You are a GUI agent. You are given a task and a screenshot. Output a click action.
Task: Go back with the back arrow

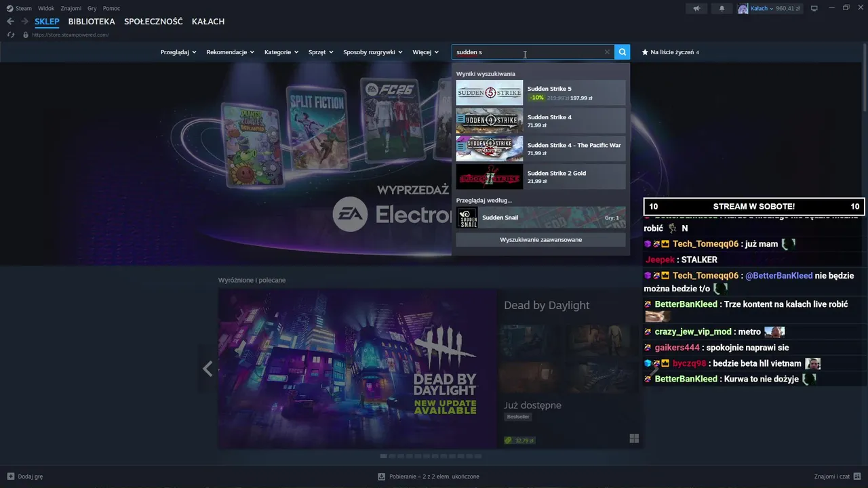pos(10,22)
